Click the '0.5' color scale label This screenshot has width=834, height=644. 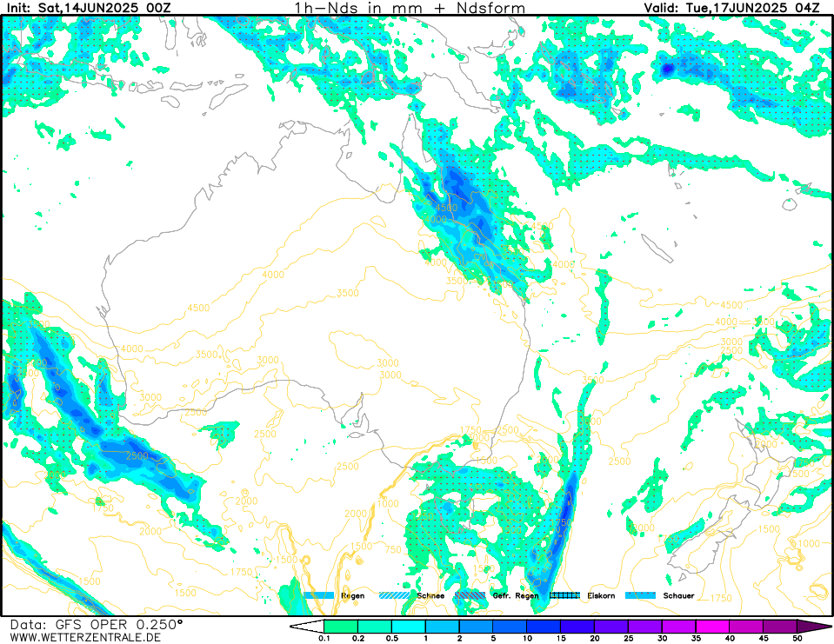pyautogui.click(x=392, y=638)
